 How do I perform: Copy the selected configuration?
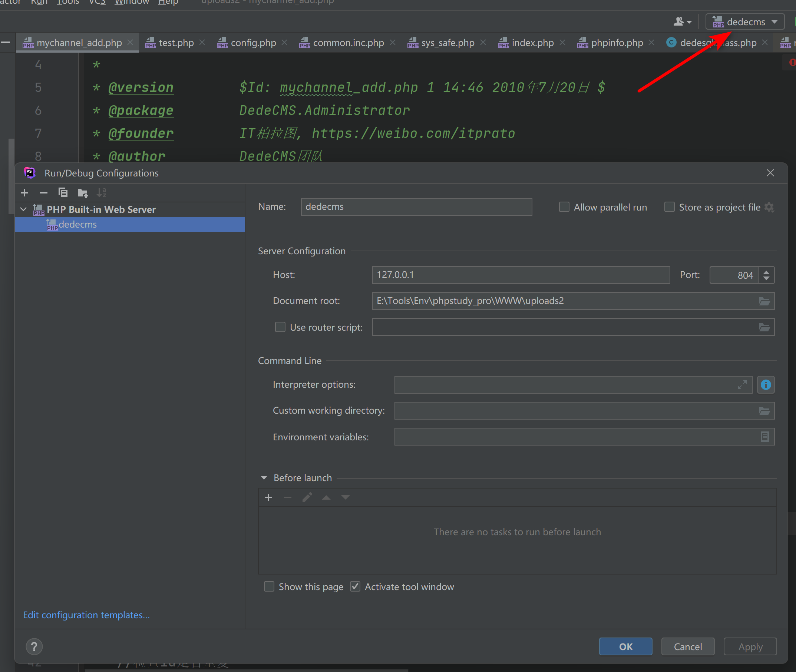click(x=63, y=193)
